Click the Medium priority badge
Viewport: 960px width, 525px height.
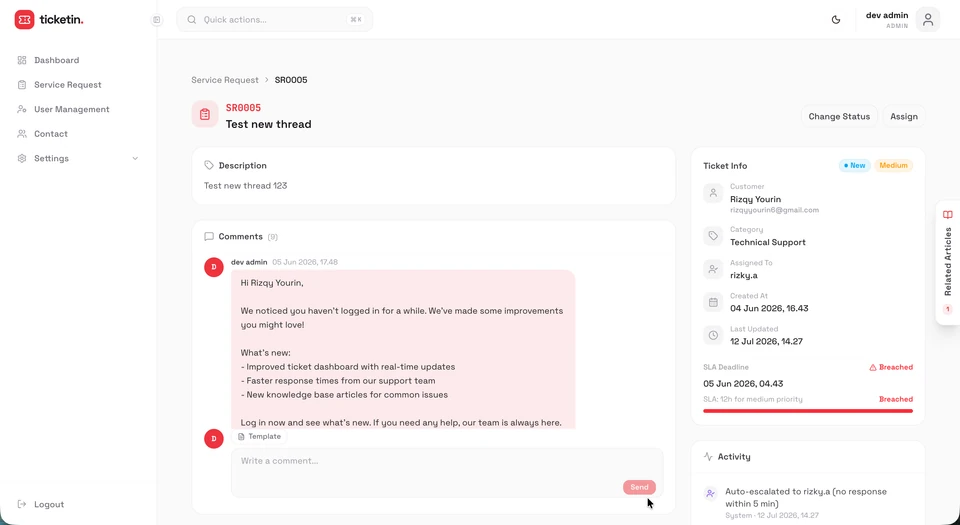pos(893,165)
